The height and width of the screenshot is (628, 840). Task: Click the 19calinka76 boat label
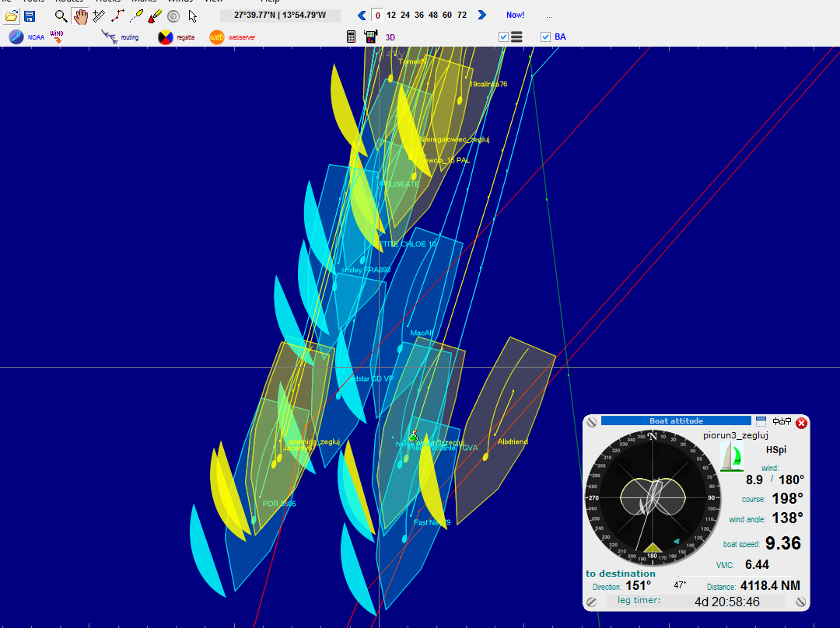488,84
